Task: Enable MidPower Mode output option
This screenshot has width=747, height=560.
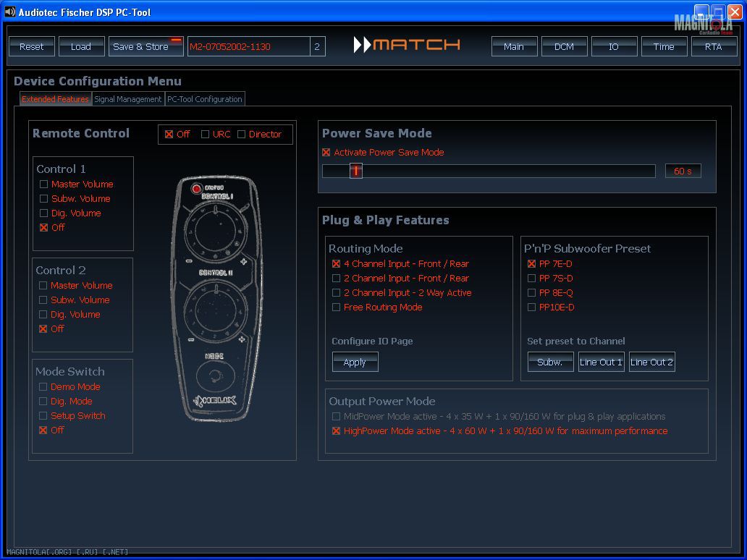Action: point(337,417)
